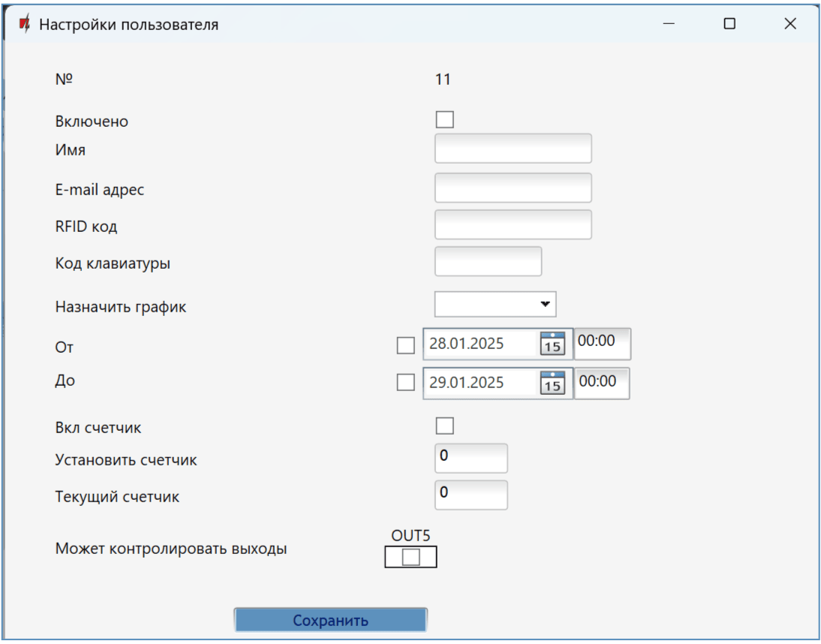
Task: Toggle the OUT5 output checkbox
Action: pyautogui.click(x=410, y=557)
